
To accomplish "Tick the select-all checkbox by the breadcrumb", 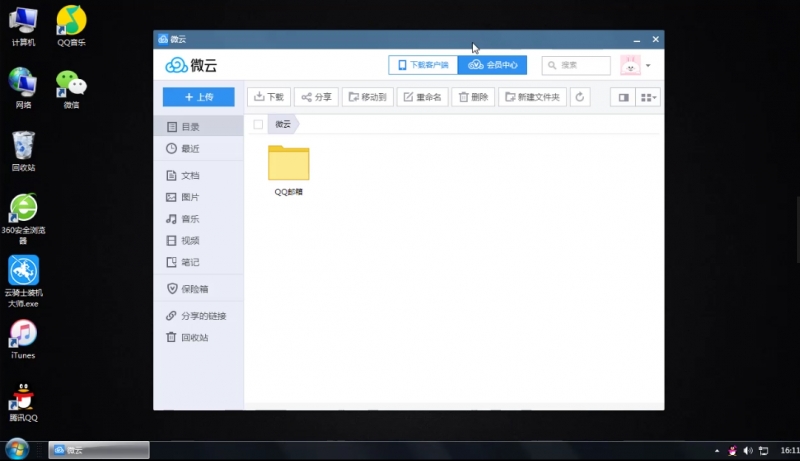I will [258, 124].
